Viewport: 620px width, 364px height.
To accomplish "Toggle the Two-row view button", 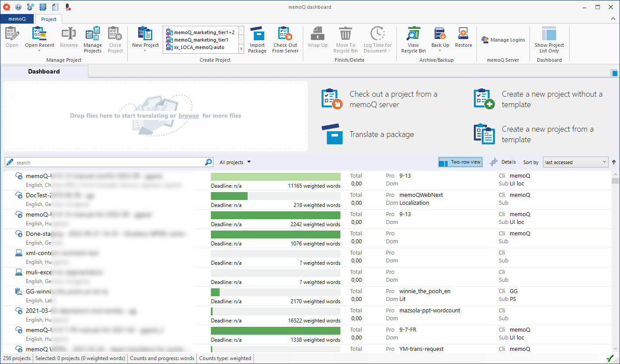I will [x=460, y=162].
